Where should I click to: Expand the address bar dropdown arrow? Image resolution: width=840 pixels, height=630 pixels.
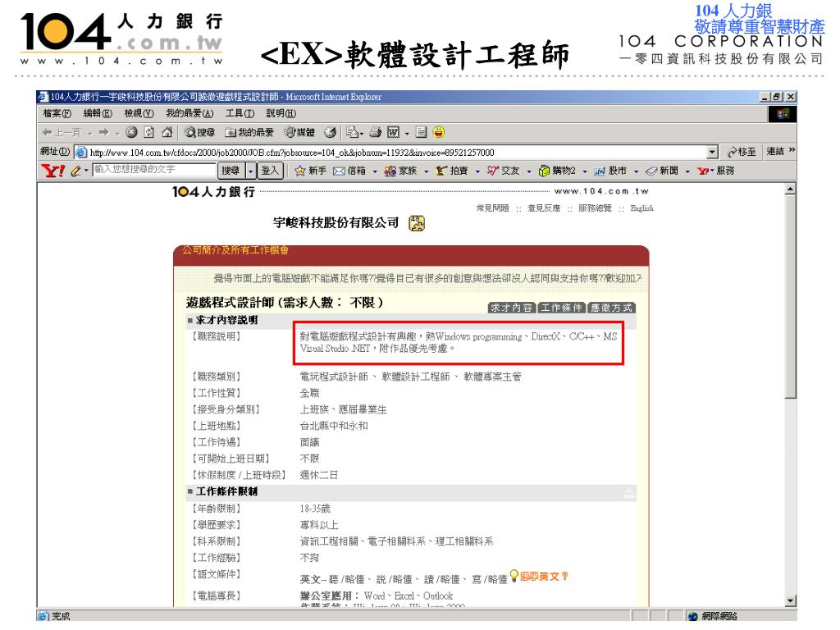click(x=712, y=152)
